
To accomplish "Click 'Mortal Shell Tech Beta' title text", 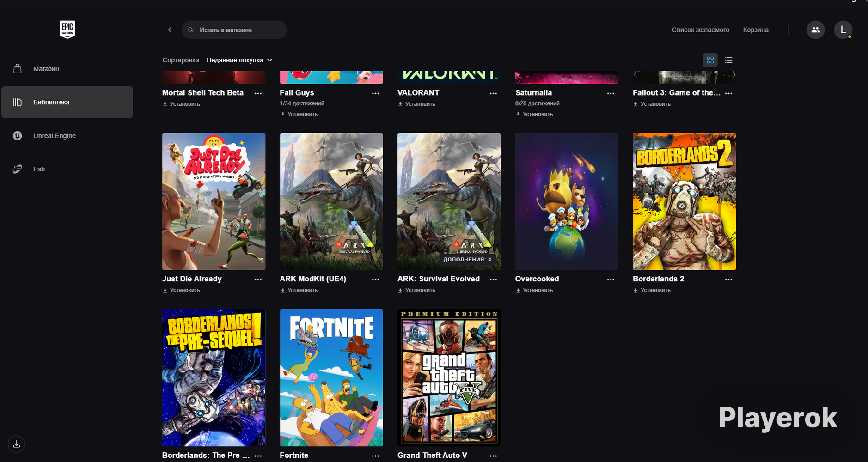I will pos(203,93).
